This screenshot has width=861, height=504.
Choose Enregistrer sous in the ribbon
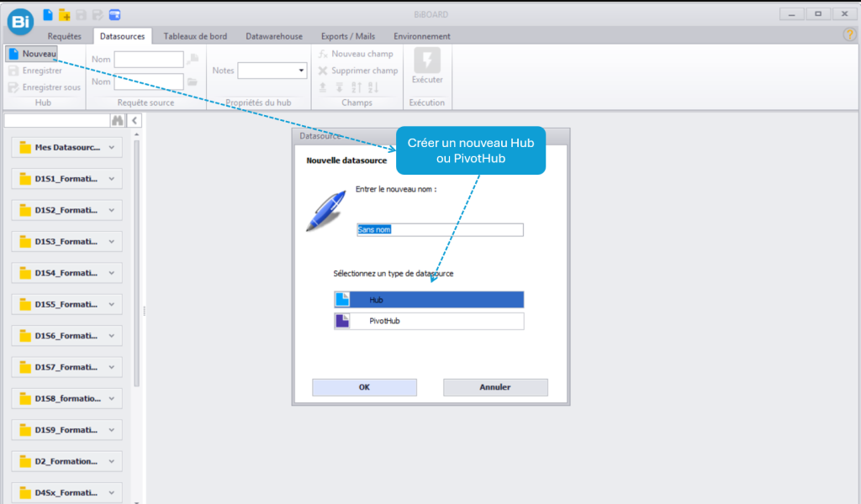tap(45, 87)
